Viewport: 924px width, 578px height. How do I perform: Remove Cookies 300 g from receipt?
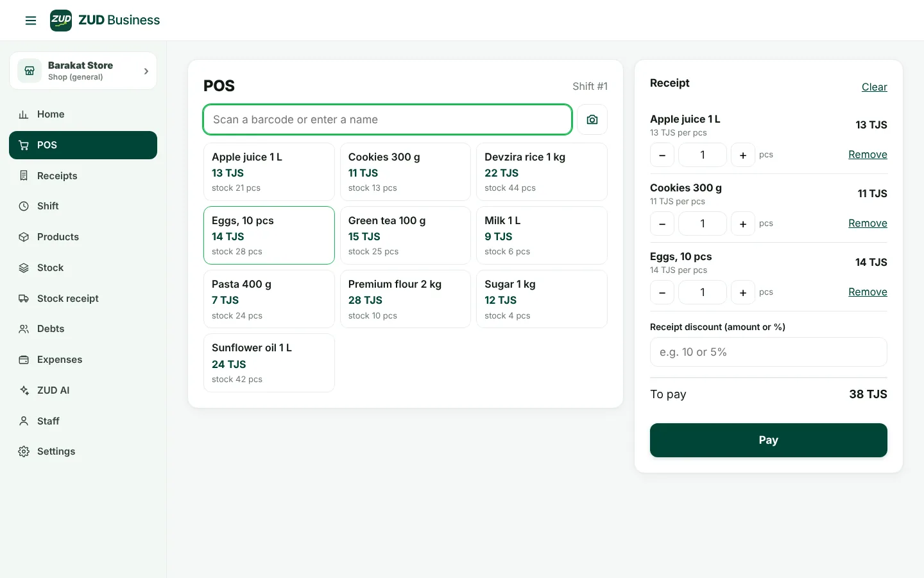(868, 223)
